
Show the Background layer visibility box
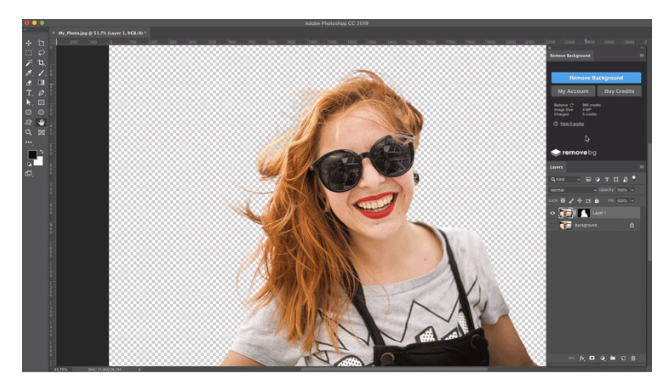click(552, 225)
